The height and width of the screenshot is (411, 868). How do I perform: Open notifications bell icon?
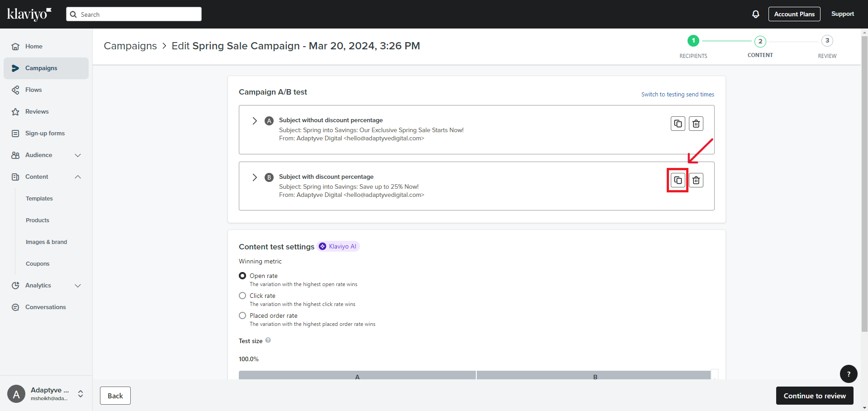pyautogui.click(x=755, y=14)
